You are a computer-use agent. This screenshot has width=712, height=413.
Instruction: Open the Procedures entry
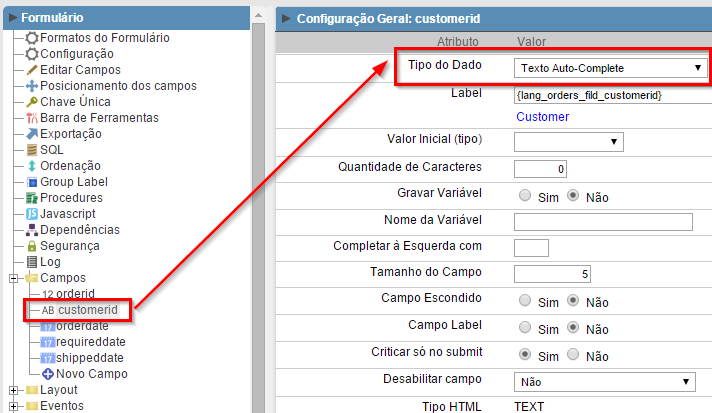pos(70,198)
